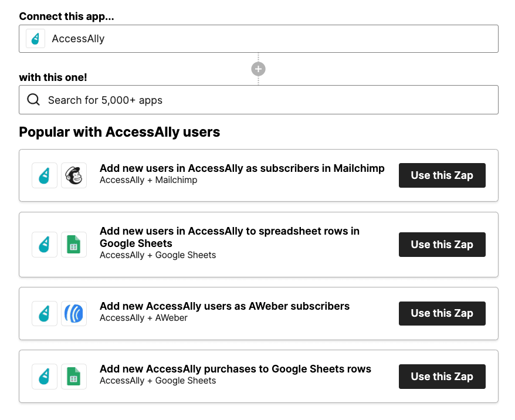This screenshot has width=515, height=420.
Task: Open the AWeber subscribers Zap title link
Action: click(x=225, y=306)
